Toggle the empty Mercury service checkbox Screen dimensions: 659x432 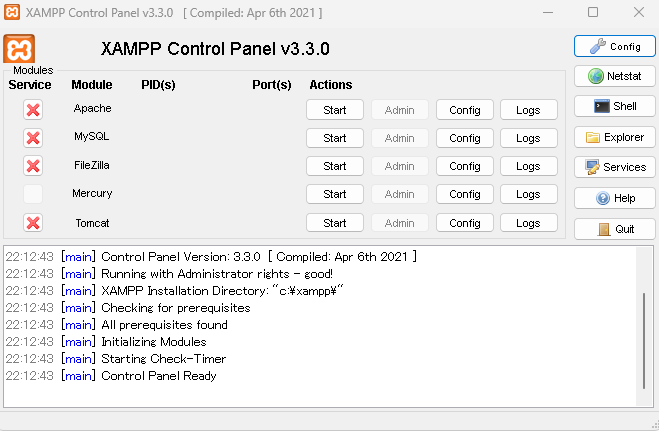pos(33,194)
